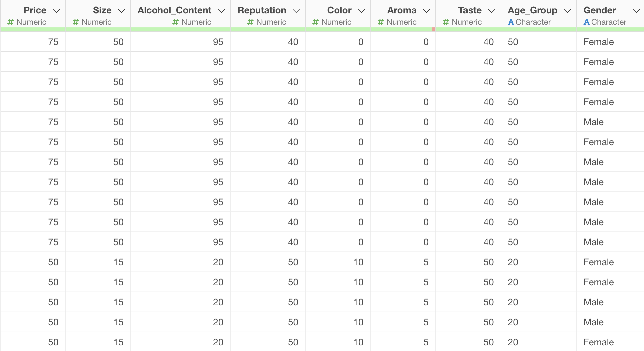The height and width of the screenshot is (351, 644).
Task: Click the Numeric hash icon under Color
Action: [x=315, y=22]
